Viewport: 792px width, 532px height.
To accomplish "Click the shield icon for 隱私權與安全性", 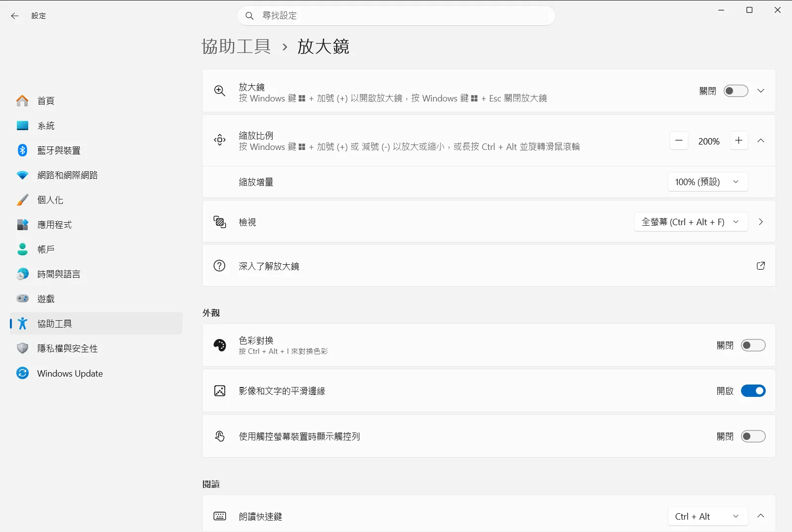I will (22, 348).
